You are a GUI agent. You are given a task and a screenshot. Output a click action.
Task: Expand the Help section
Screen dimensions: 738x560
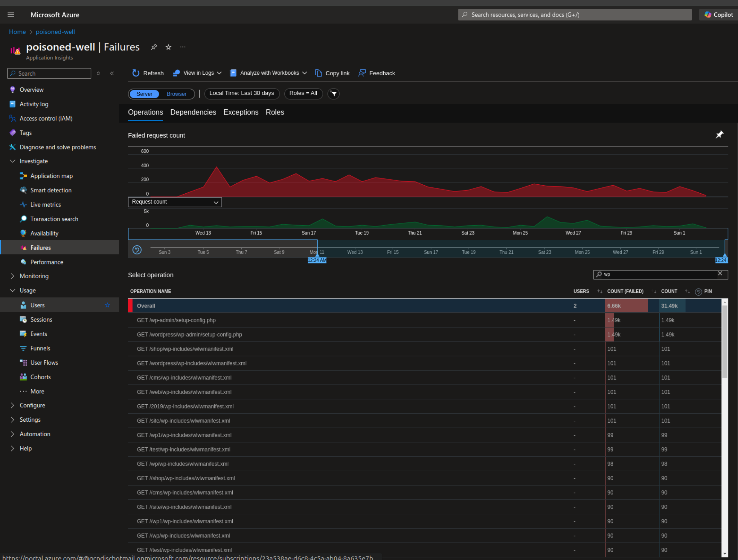pyautogui.click(x=13, y=448)
